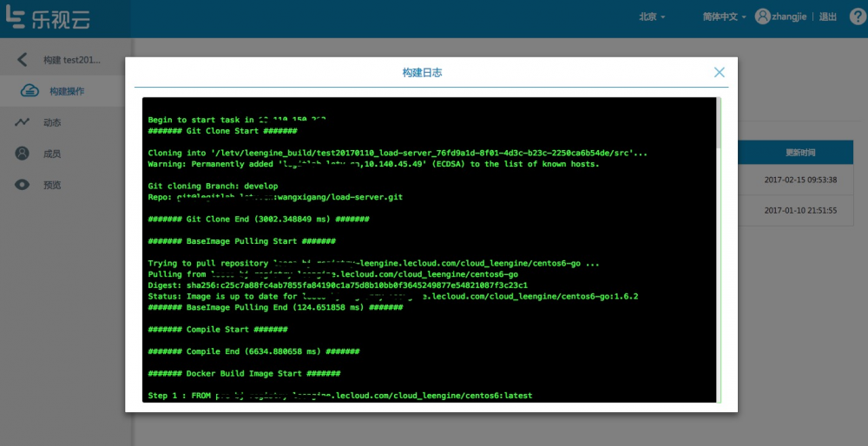Open the 简体中文 language dropdown
This screenshot has height=446, width=868.
725,17
